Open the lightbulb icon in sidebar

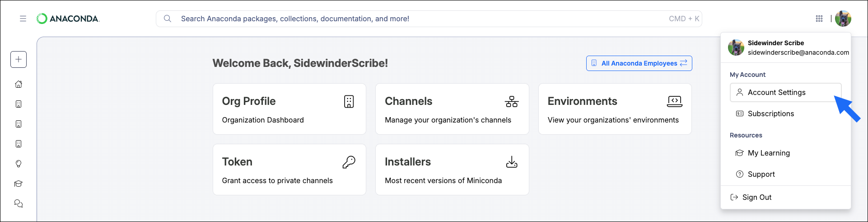pos(19,164)
